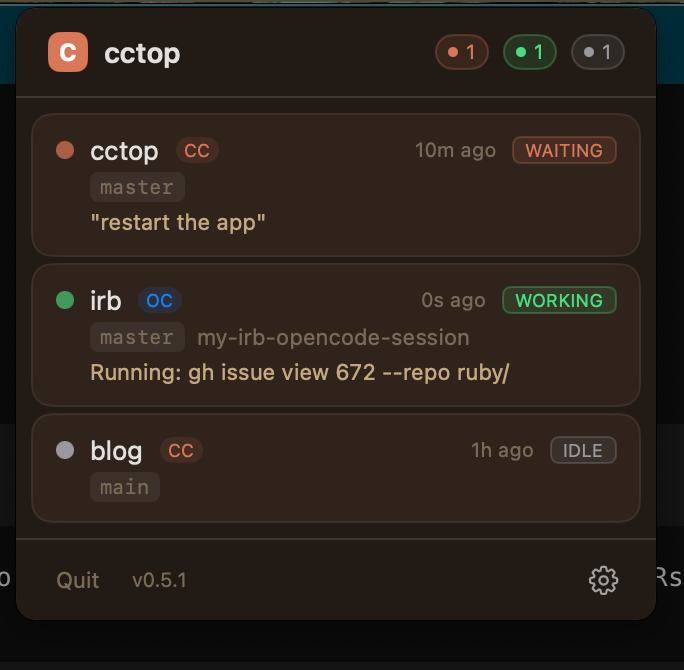
Task: Click the CC badge next to blog
Action: coord(181,451)
